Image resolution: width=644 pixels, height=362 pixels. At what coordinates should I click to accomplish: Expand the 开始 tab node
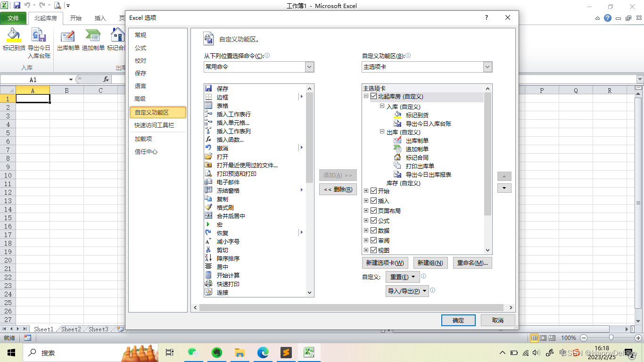366,191
